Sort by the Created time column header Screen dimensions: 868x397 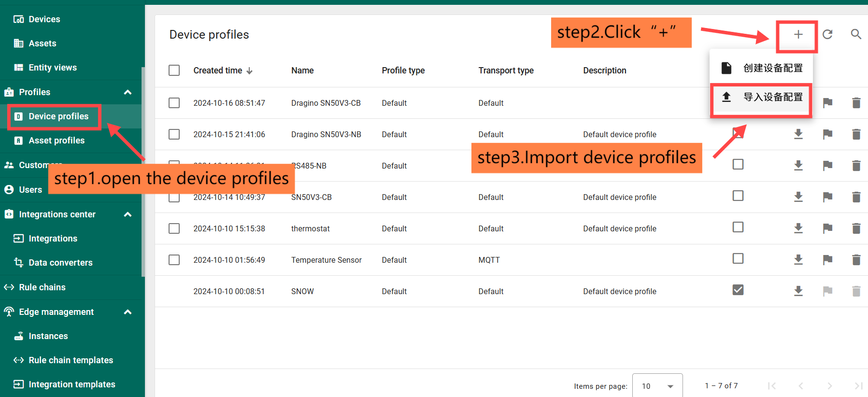218,71
